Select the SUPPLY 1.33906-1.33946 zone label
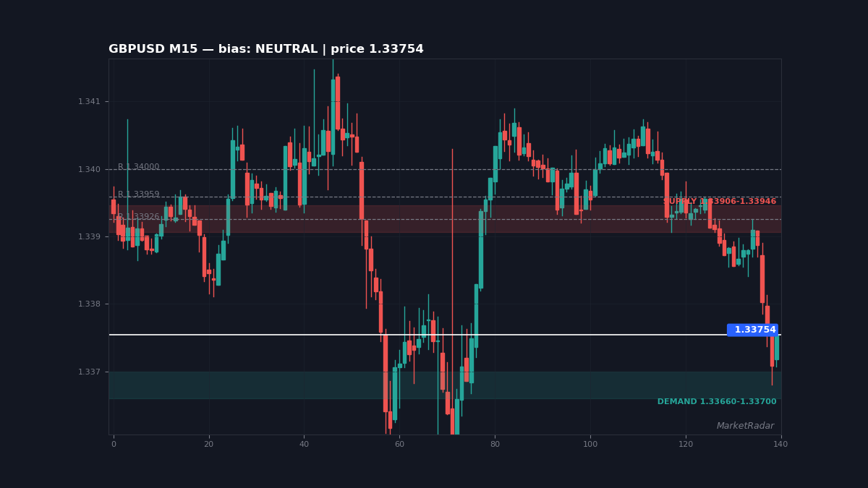 [x=720, y=202]
